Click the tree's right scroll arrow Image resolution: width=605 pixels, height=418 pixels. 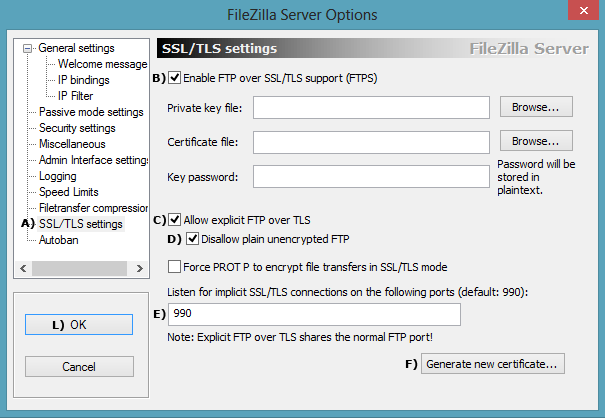(x=140, y=268)
